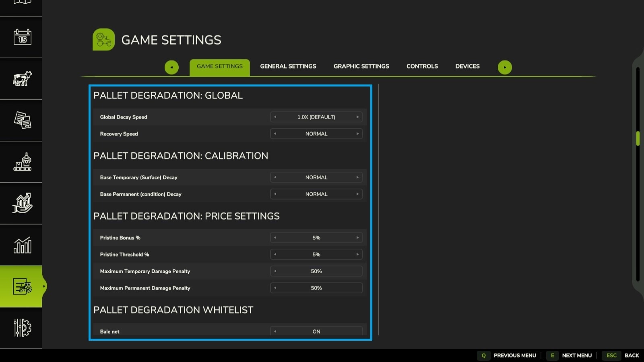Change Recovery Speed using right arrow

357,134
